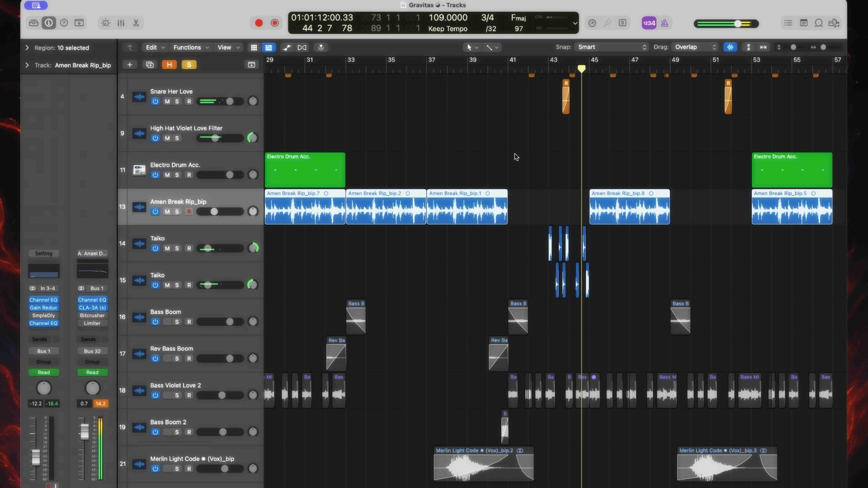Show the List Editors icon

[x=788, y=23]
